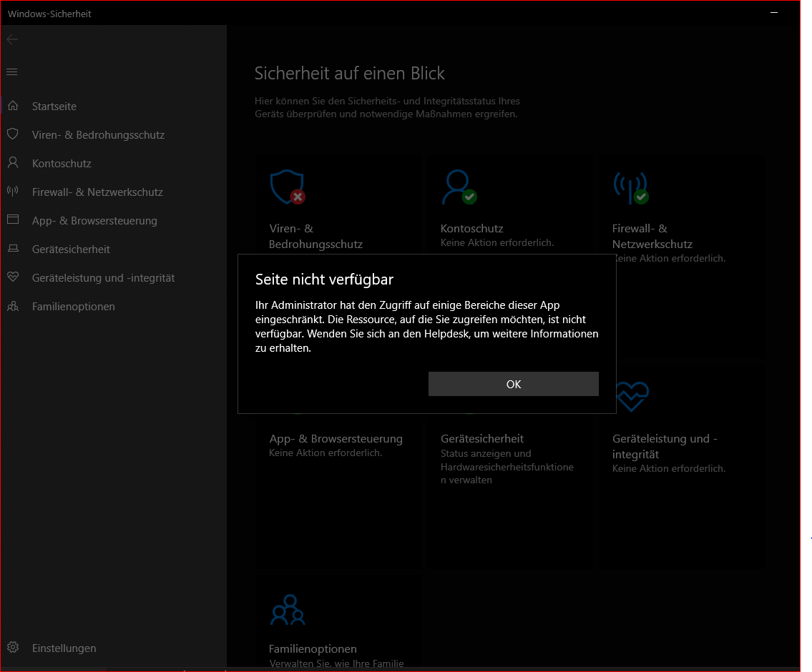Viewport: 812px width, 672px height.
Task: Open the Kontoschutz tile title
Action: (471, 228)
